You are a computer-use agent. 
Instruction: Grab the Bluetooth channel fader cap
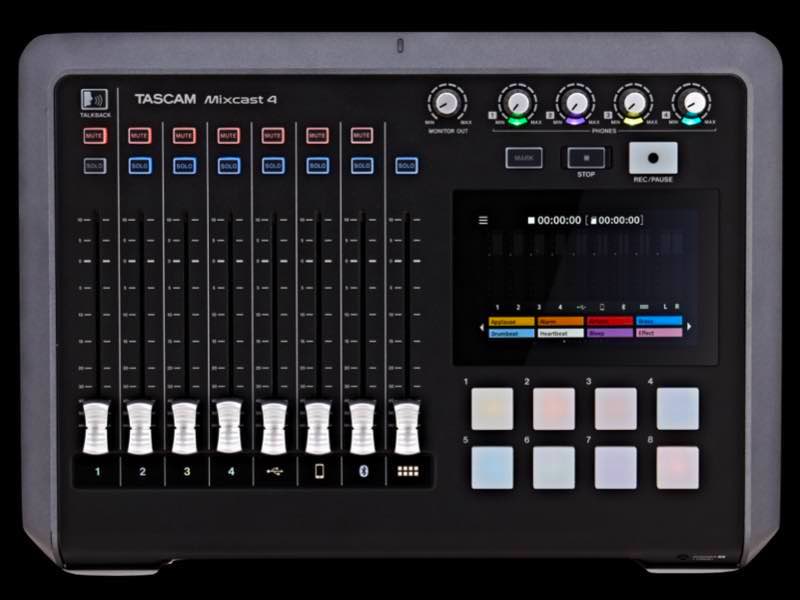click(x=363, y=428)
